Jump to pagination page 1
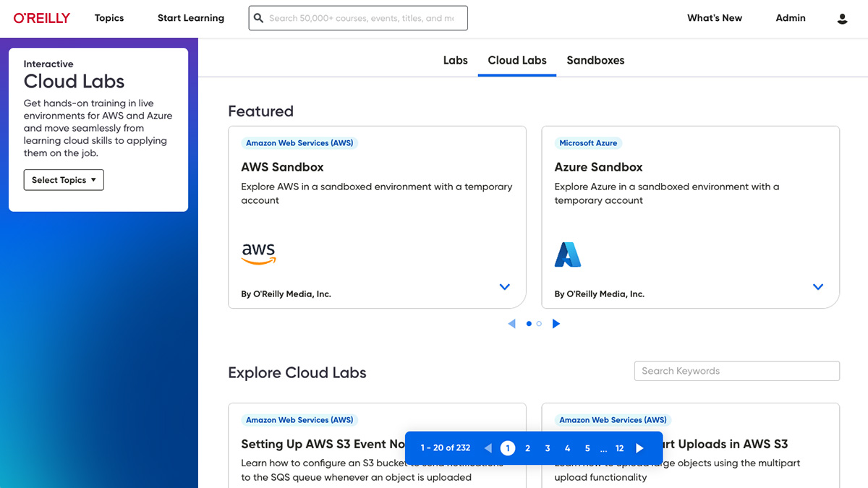 coord(508,448)
